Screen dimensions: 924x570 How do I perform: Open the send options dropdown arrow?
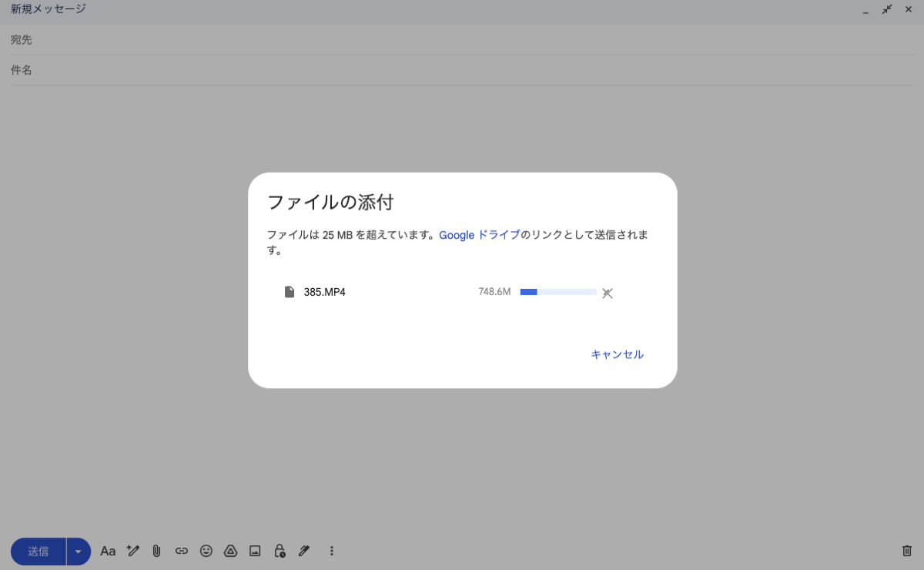(79, 551)
